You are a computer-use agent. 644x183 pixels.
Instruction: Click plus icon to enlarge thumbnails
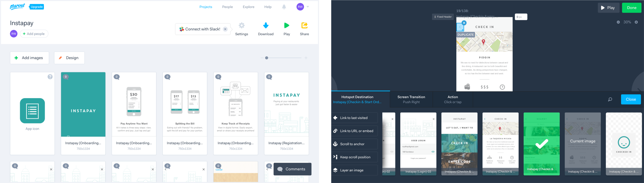click(x=306, y=58)
